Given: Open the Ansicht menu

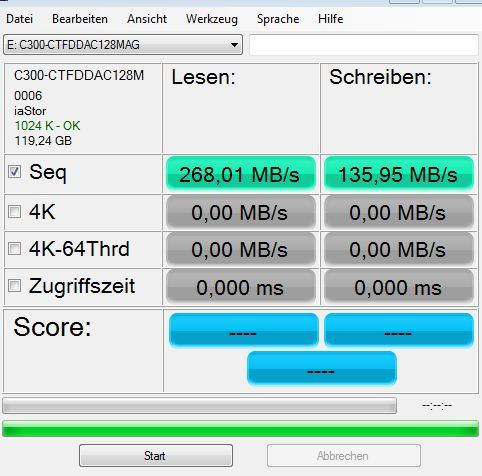Looking at the screenshot, I should [x=147, y=19].
